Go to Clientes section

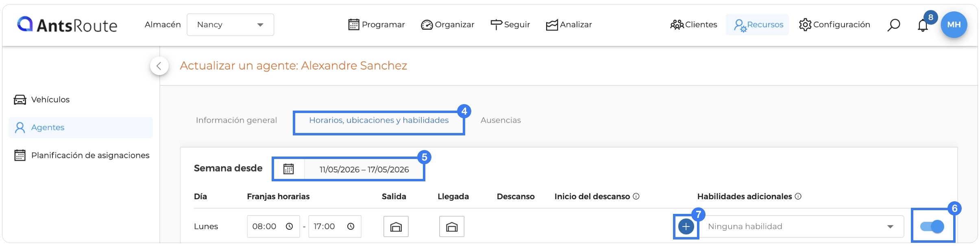693,25
